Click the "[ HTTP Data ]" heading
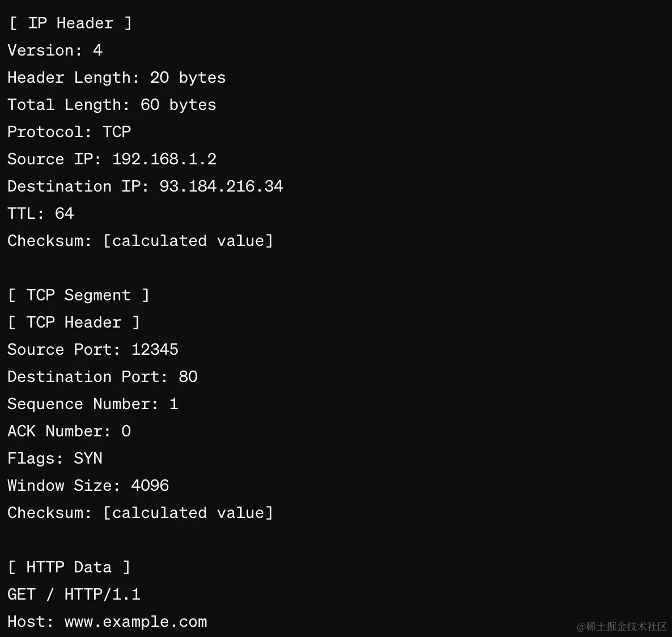The width and height of the screenshot is (672, 637). tap(69, 567)
